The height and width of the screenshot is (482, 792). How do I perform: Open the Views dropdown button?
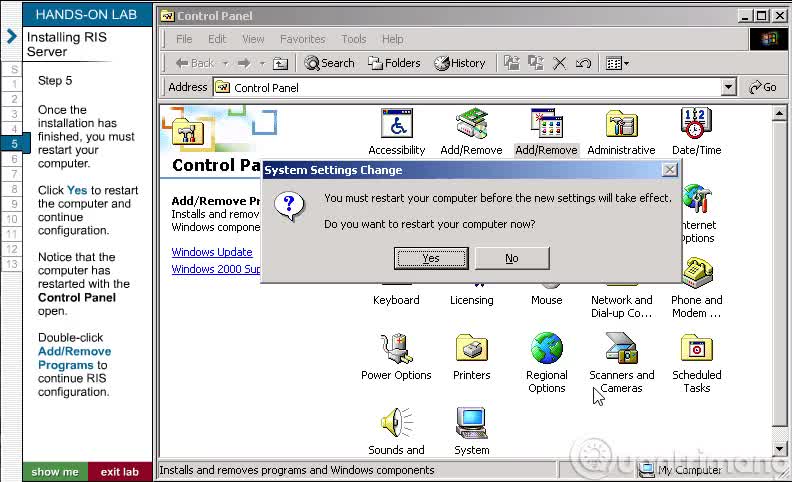pyautogui.click(x=617, y=63)
